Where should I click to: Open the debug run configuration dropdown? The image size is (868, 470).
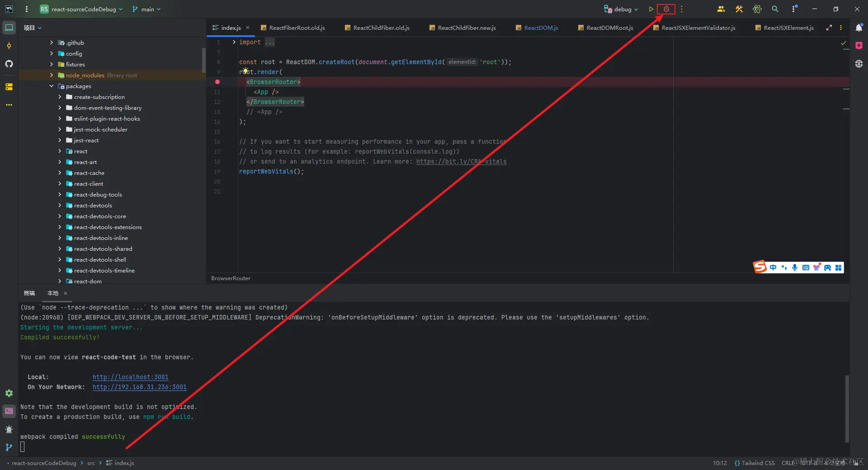coord(621,9)
